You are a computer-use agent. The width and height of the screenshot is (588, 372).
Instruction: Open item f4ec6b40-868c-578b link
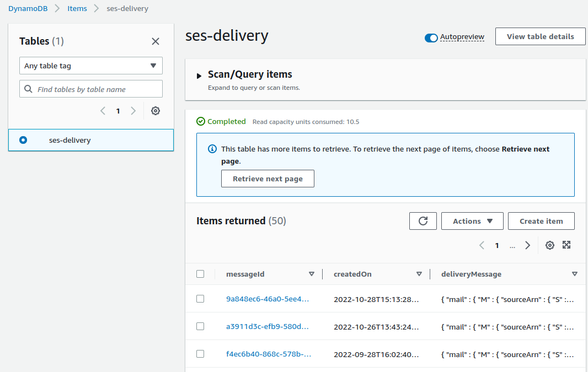(269, 354)
